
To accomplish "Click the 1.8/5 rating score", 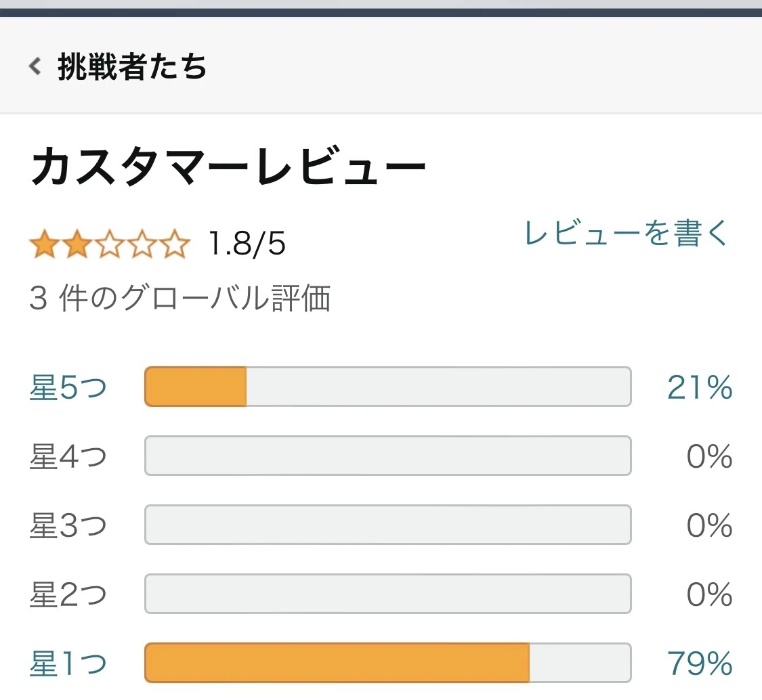I will pyautogui.click(x=247, y=243).
